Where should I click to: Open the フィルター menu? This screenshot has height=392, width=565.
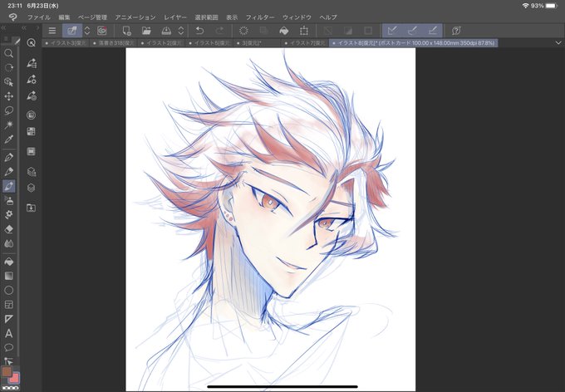(x=260, y=17)
